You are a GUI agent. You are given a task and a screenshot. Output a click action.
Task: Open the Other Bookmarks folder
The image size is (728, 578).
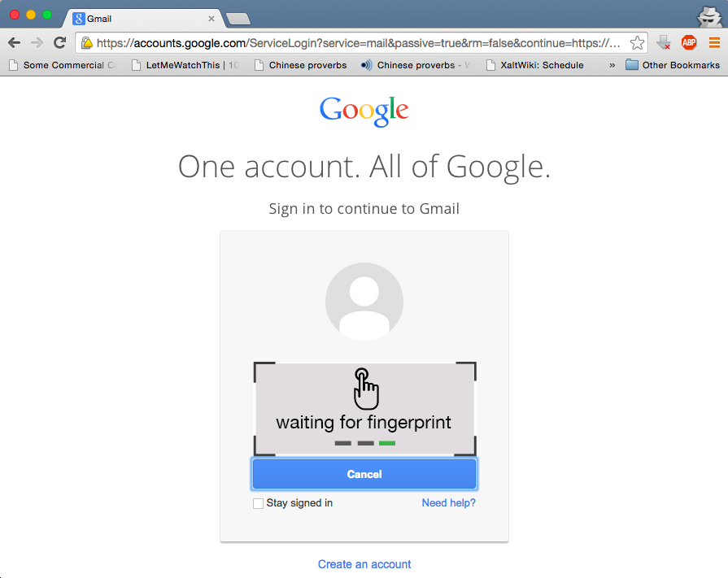click(x=673, y=65)
